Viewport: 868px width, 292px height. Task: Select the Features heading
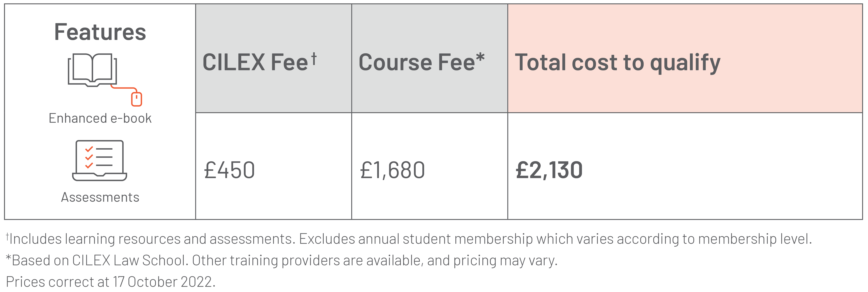100,32
